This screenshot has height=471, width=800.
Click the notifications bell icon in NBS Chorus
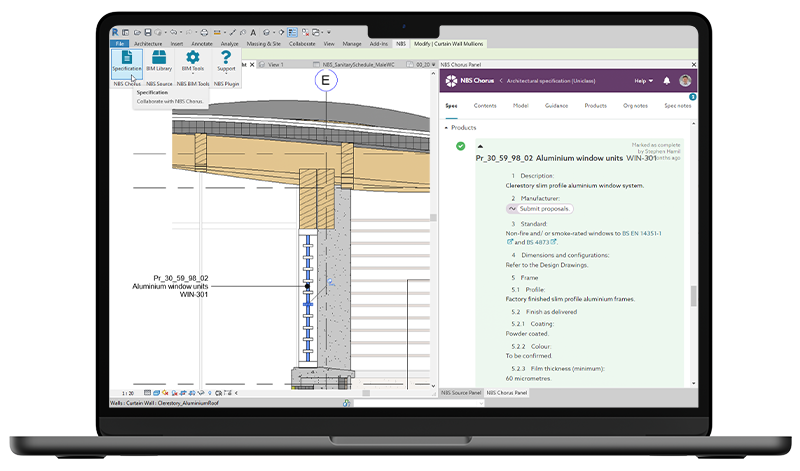tap(666, 81)
